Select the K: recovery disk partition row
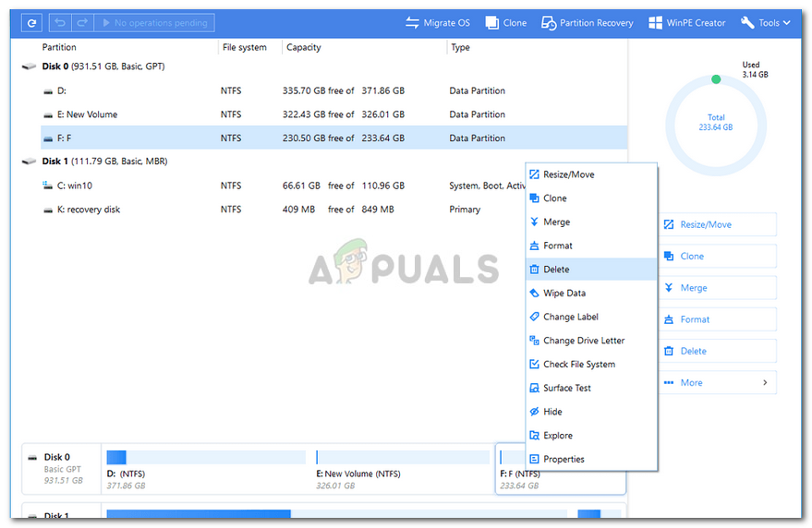812x528 pixels. point(284,210)
